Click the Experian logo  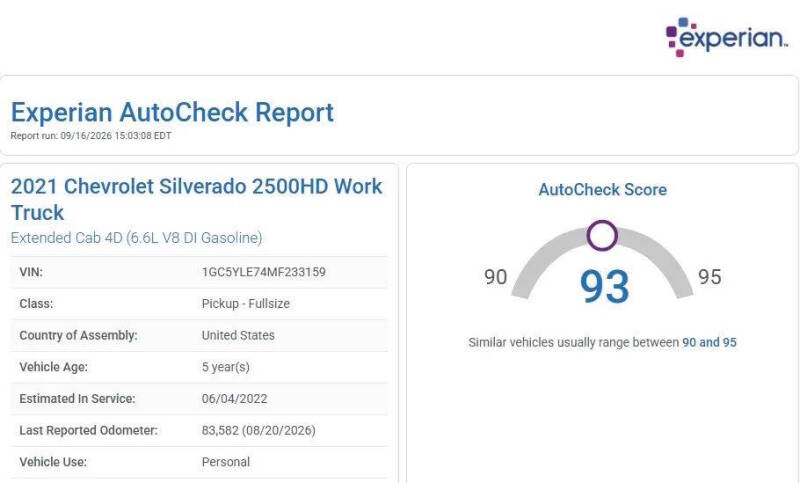(727, 37)
